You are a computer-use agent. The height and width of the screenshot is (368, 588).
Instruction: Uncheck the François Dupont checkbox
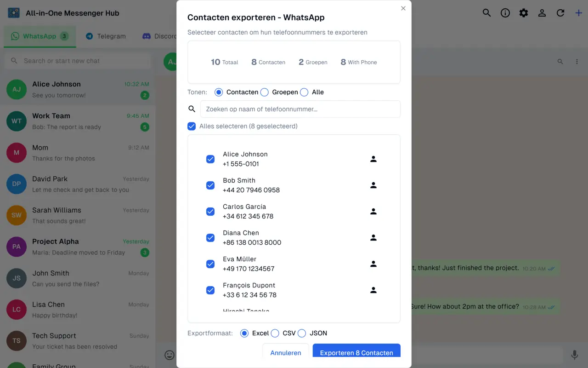(210, 290)
